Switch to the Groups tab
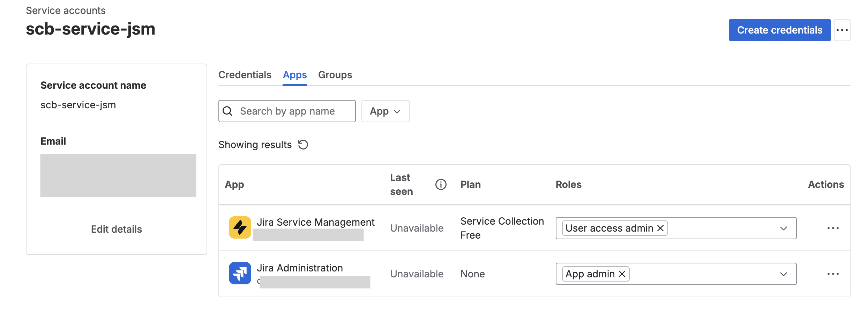The width and height of the screenshot is (868, 313). 335,75
